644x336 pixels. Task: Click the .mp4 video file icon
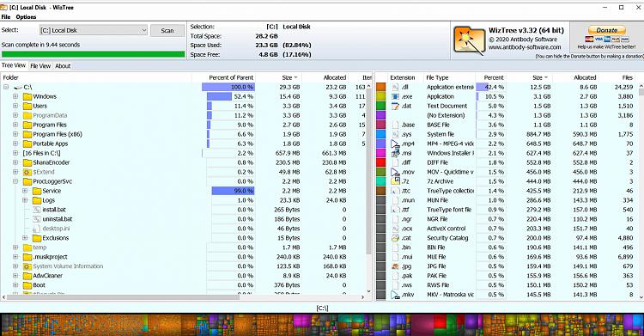[x=395, y=144]
